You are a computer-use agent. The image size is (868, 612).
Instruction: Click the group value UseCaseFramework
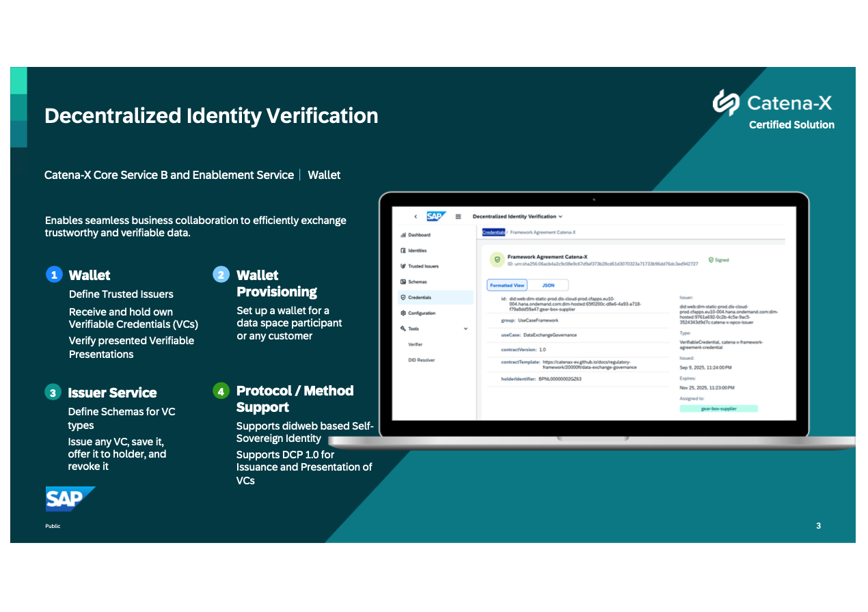click(x=539, y=320)
